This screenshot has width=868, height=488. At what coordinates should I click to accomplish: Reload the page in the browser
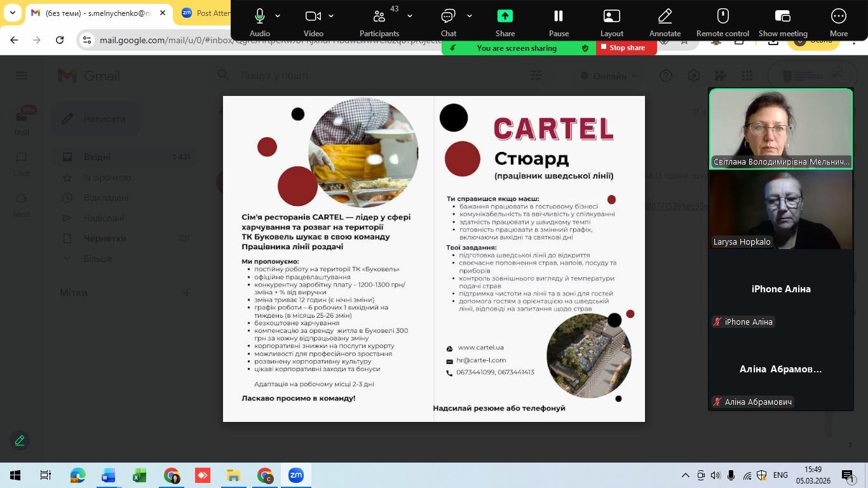tap(60, 40)
